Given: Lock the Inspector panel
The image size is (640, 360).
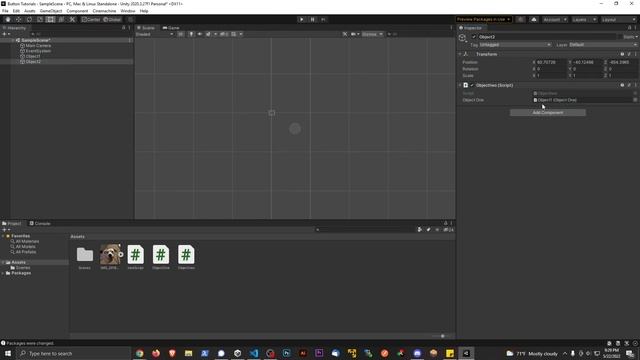Looking at the screenshot, I should [x=629, y=28].
